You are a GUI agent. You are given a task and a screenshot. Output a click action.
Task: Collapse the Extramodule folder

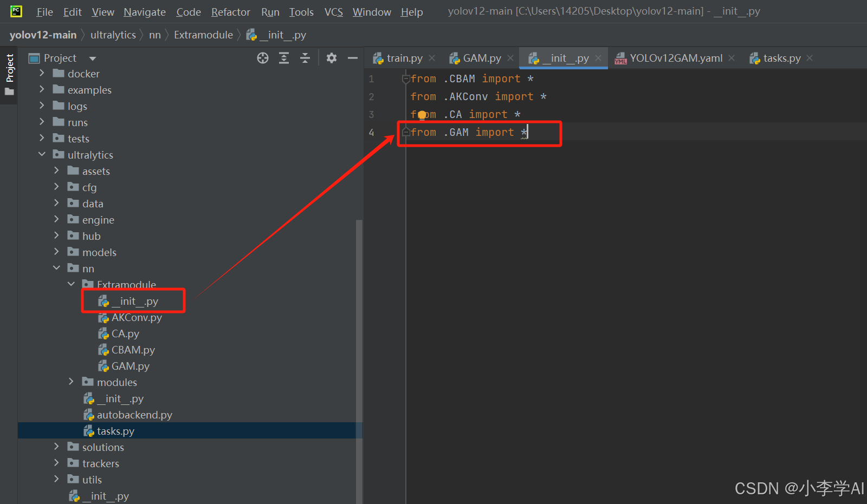[x=71, y=284]
